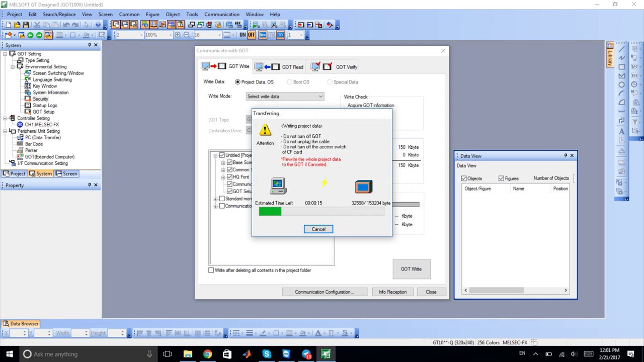Viewport: 644px width, 362px height.
Task: Select the Arc figure tool
Action: pos(621,94)
